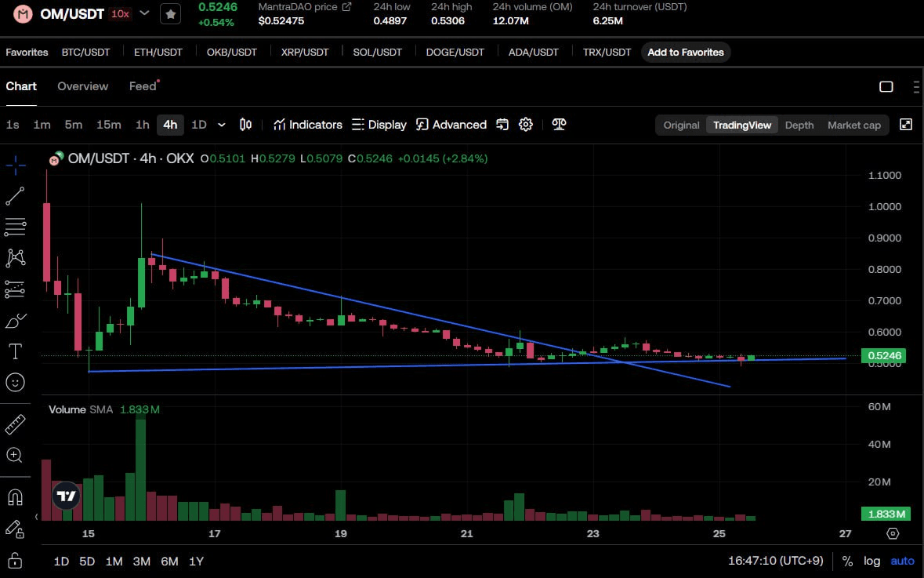Click the zoom-in magnifier tool
Viewport: 924px width, 578px height.
click(x=14, y=455)
